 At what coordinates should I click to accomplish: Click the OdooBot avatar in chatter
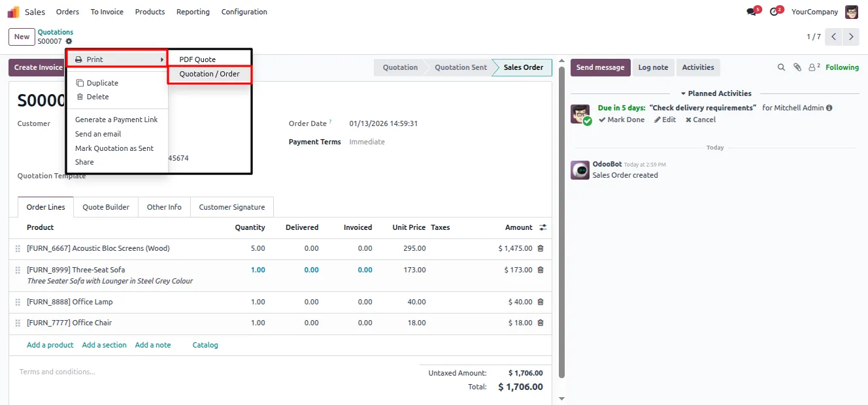pos(580,170)
